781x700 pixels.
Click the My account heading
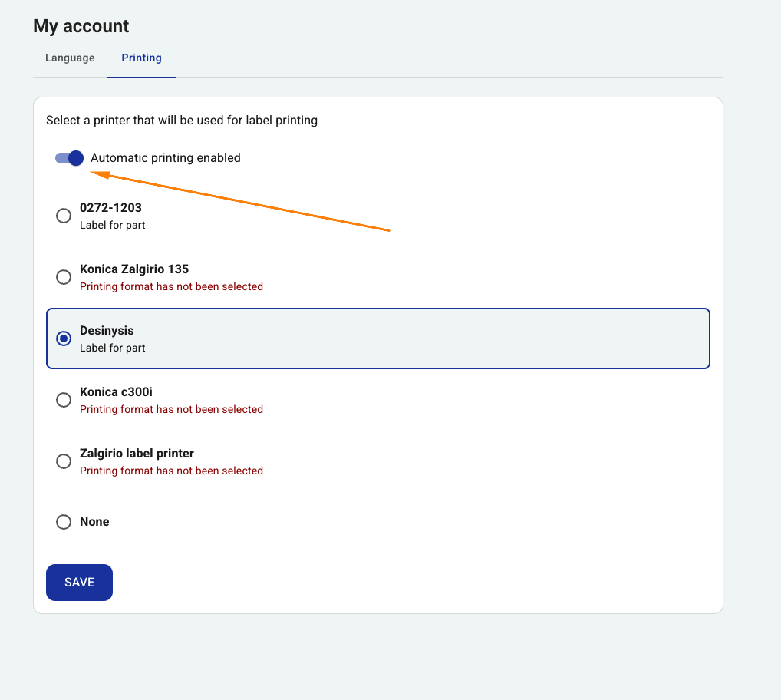tap(80, 26)
